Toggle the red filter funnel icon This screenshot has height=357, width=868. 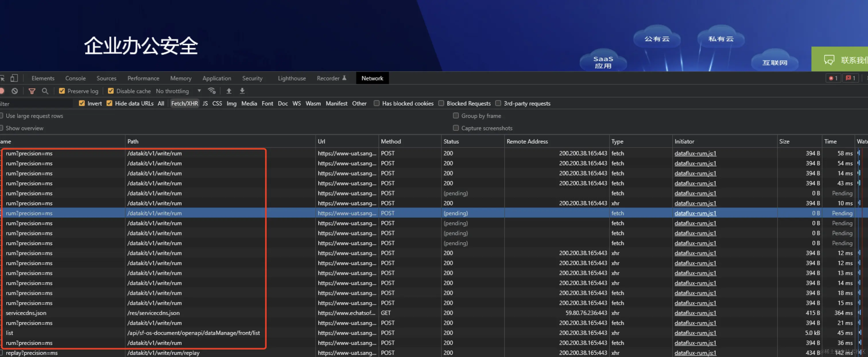[x=32, y=91]
